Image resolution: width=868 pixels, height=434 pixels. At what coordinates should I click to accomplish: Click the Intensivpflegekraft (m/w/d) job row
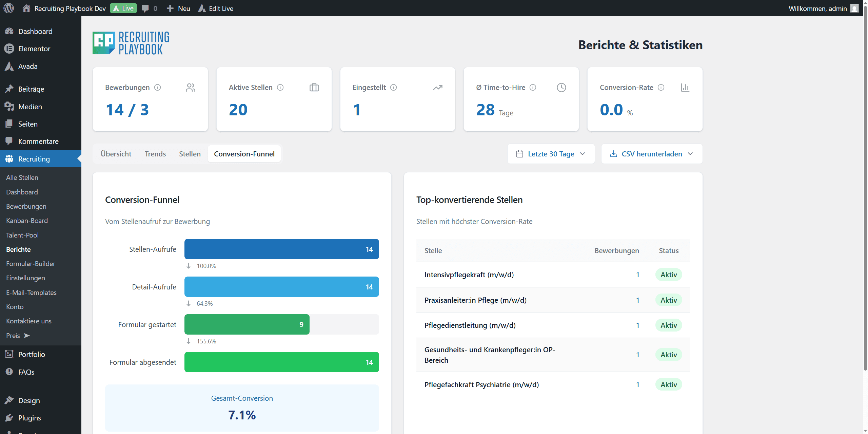[x=469, y=275]
